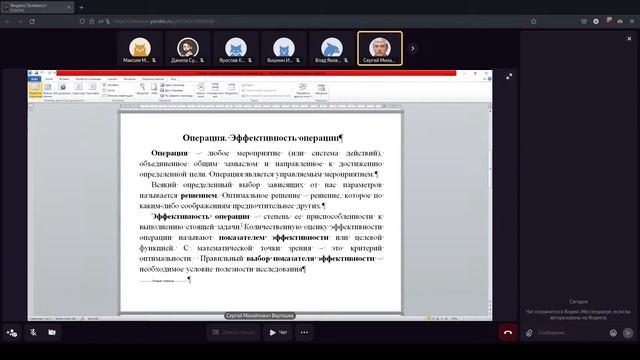Screen dimensions: 640x360
Task: Select highlighted participant tile Сергей Миха.
Action: pyautogui.click(x=380, y=49)
